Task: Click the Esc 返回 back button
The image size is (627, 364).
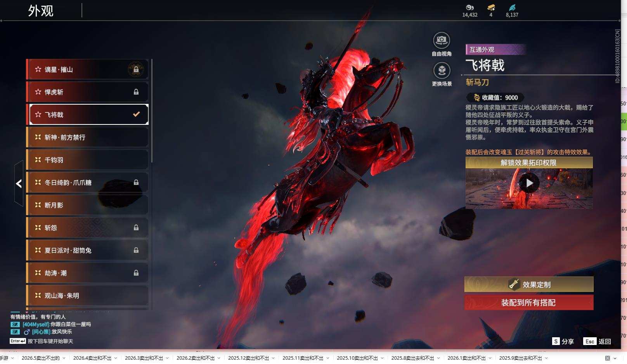Action: point(597,341)
